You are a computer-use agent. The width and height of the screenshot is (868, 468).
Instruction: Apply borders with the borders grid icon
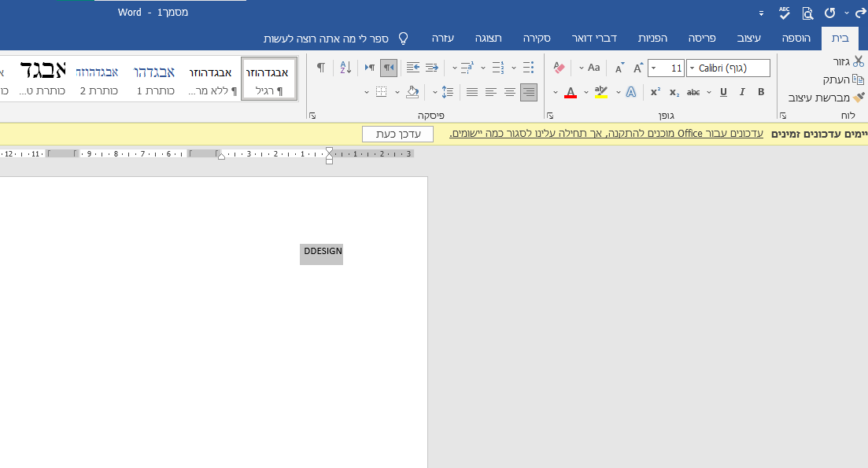click(x=382, y=92)
